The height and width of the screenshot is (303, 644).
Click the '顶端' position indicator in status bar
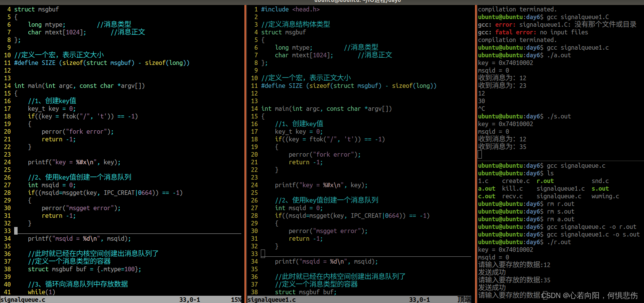464,300
